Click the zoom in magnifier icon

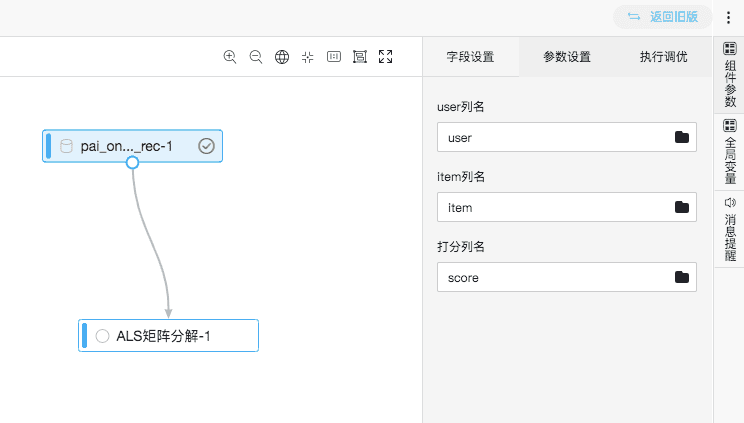pos(230,57)
